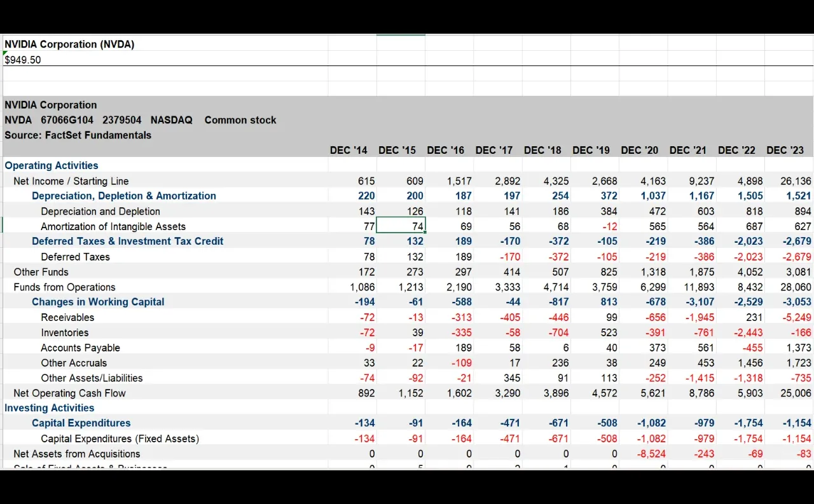The width and height of the screenshot is (814, 504).
Task: Select Other Assets/Liabilities value 345 in DEC '17
Action: tap(512, 378)
